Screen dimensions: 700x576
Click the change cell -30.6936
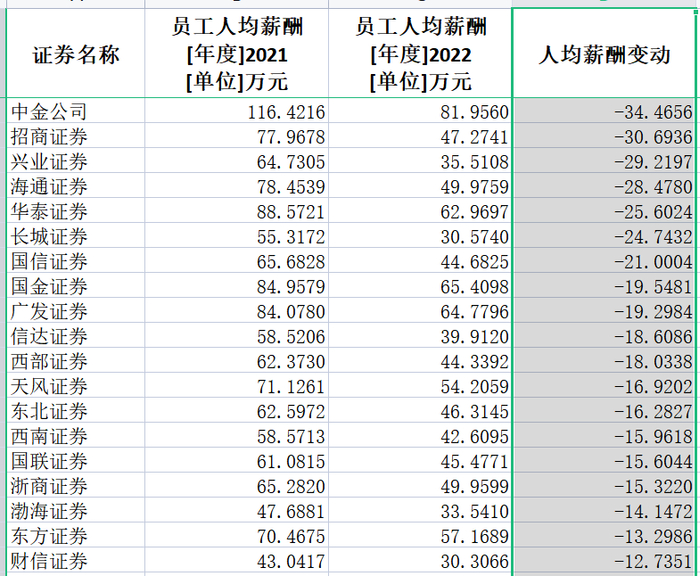[x=604, y=135]
